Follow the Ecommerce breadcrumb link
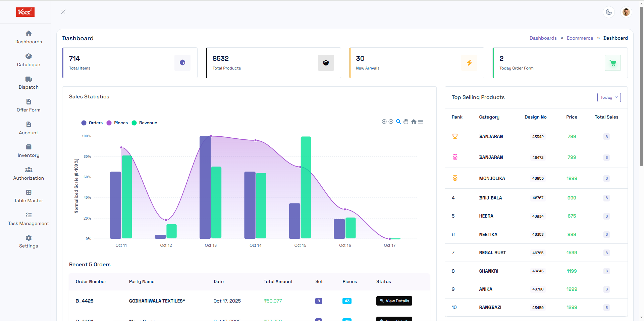The height and width of the screenshot is (321, 644). pyautogui.click(x=580, y=38)
